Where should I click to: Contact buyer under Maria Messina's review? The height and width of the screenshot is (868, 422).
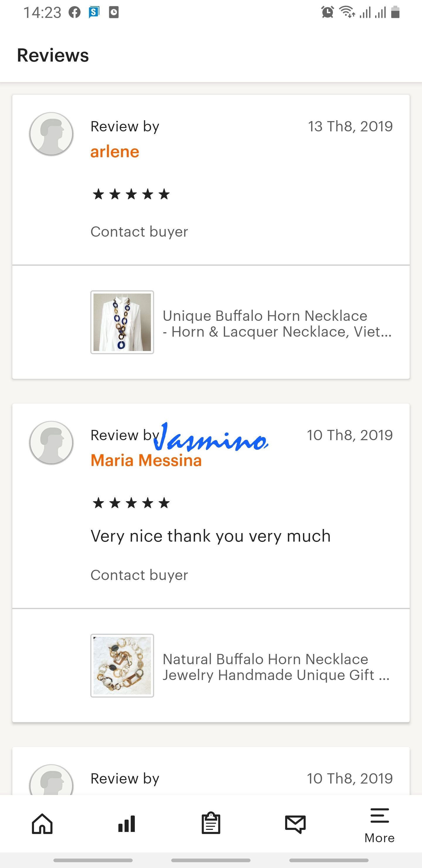point(139,575)
